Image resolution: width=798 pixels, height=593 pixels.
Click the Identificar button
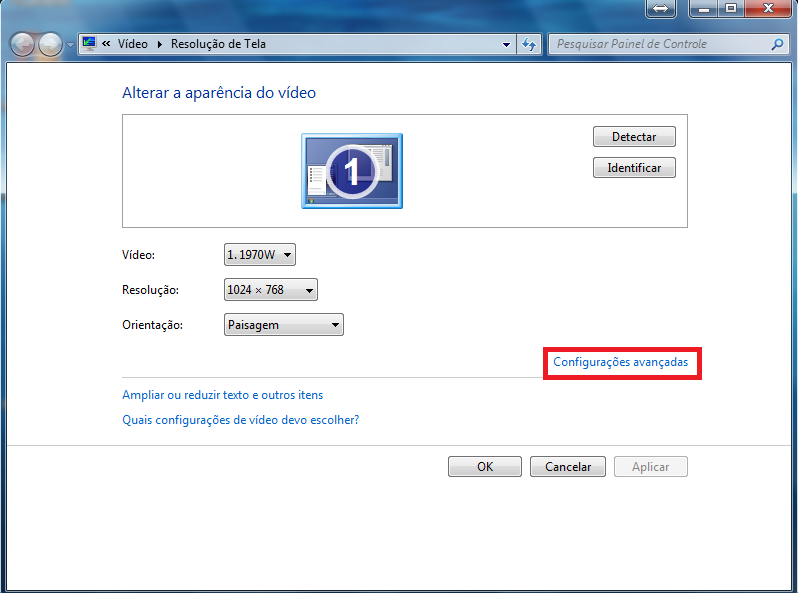(634, 168)
